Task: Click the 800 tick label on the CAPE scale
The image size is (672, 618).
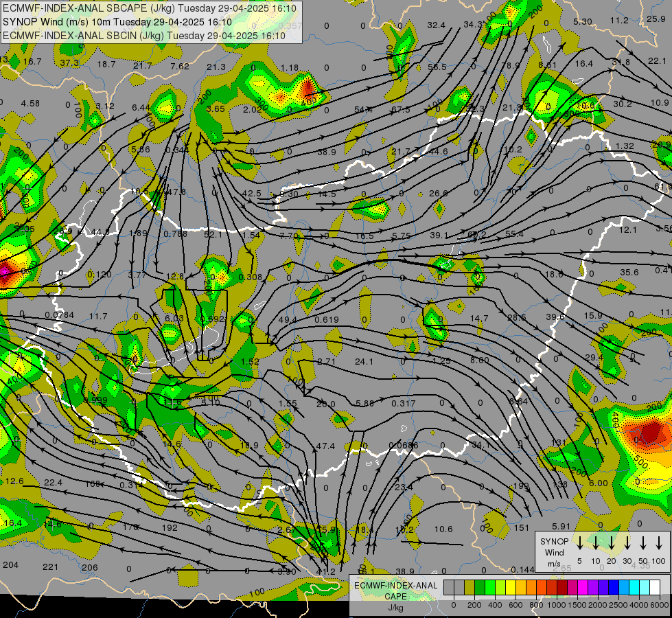Action: [536, 605]
